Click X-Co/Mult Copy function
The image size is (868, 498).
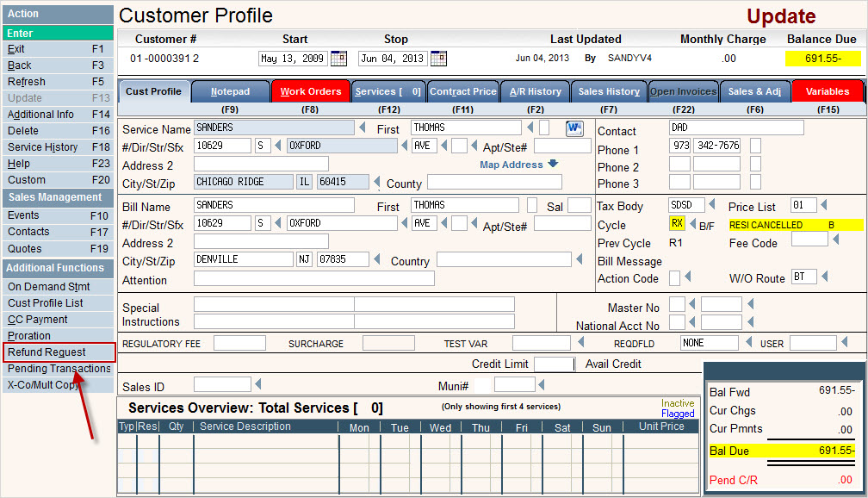click(59, 384)
